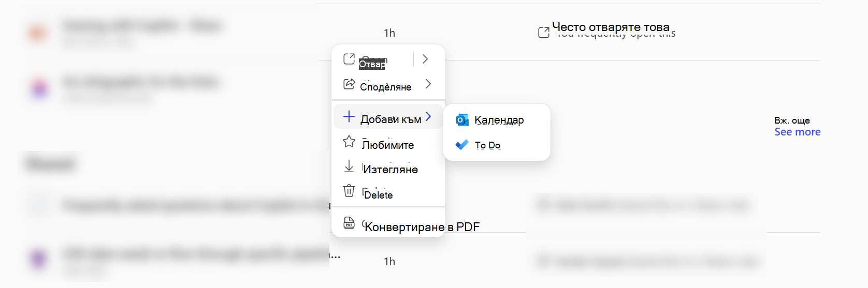The height and width of the screenshot is (288, 868).
Task: Click the download arrow icon
Action: click(x=349, y=166)
